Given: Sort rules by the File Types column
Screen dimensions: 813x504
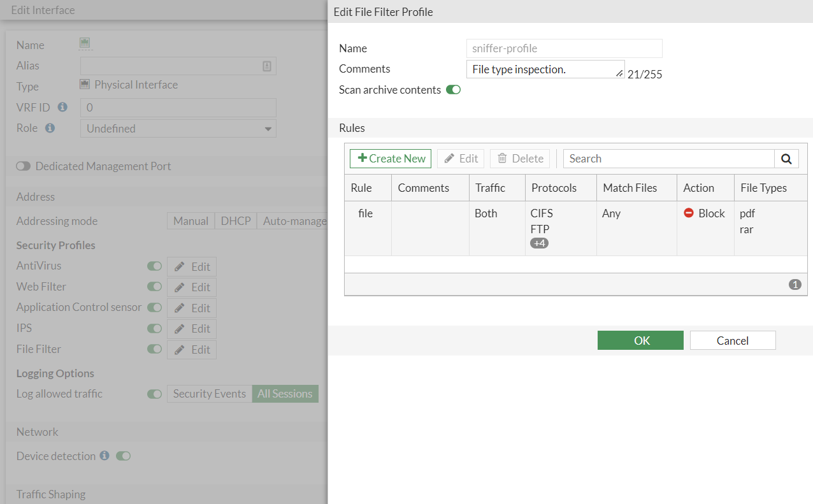Looking at the screenshot, I should [x=763, y=188].
